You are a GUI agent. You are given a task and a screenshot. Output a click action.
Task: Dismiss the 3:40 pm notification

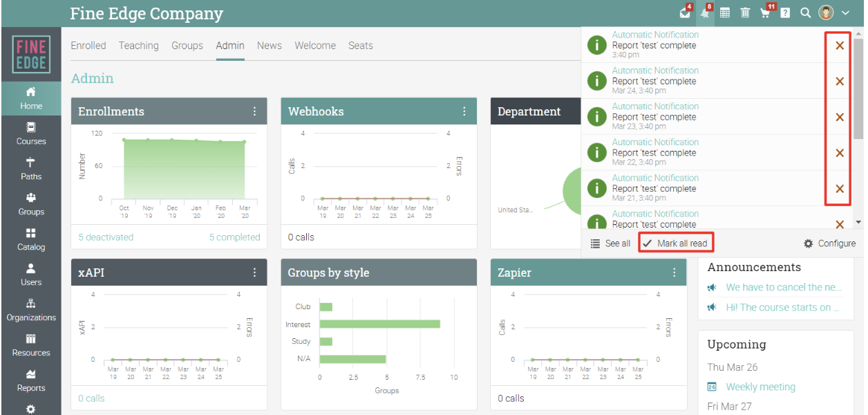point(840,46)
